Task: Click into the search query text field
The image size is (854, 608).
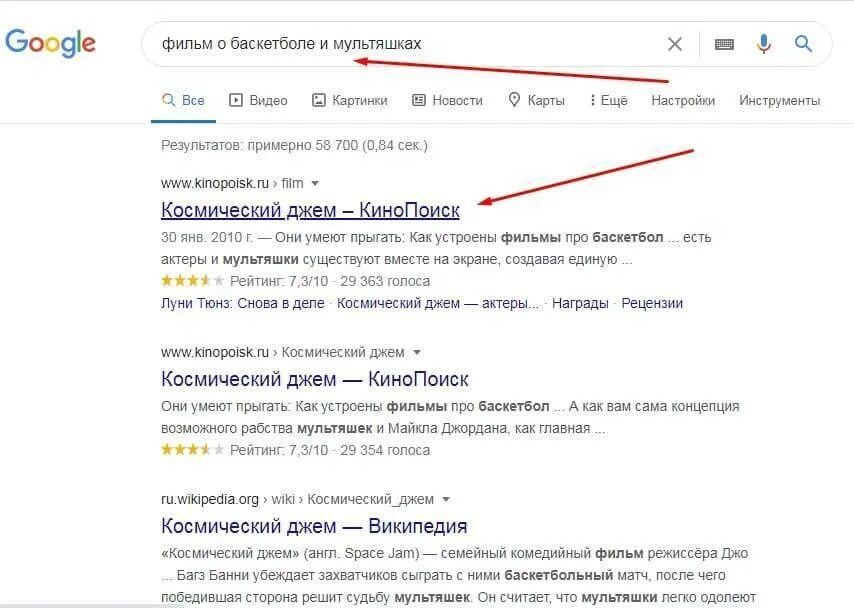Action: coord(403,44)
